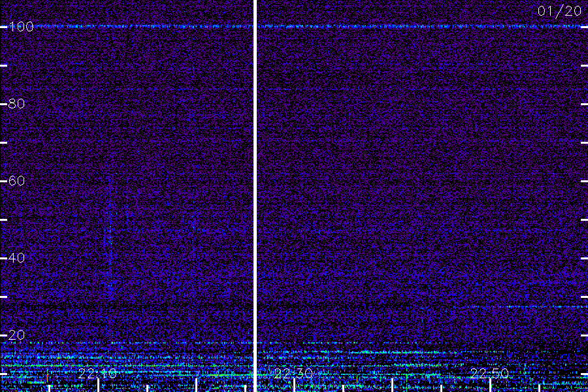Click the 20 frequency axis label
588x392 pixels.
tap(16, 335)
